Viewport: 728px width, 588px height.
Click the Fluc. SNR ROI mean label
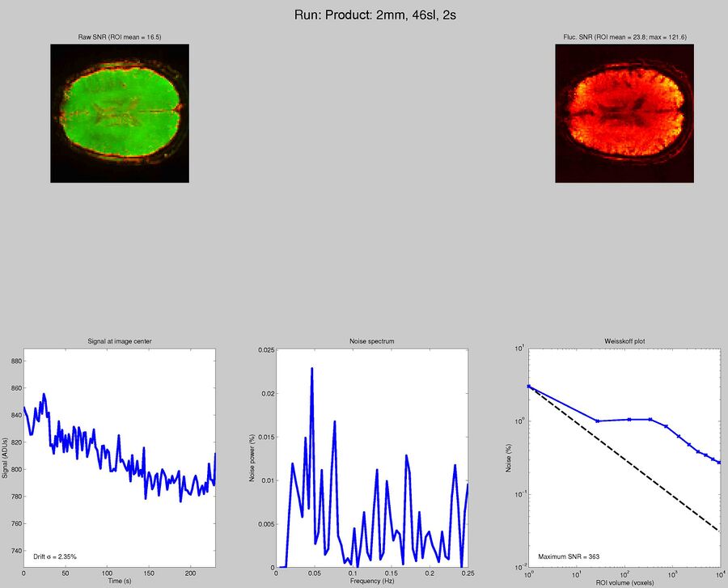(624, 36)
